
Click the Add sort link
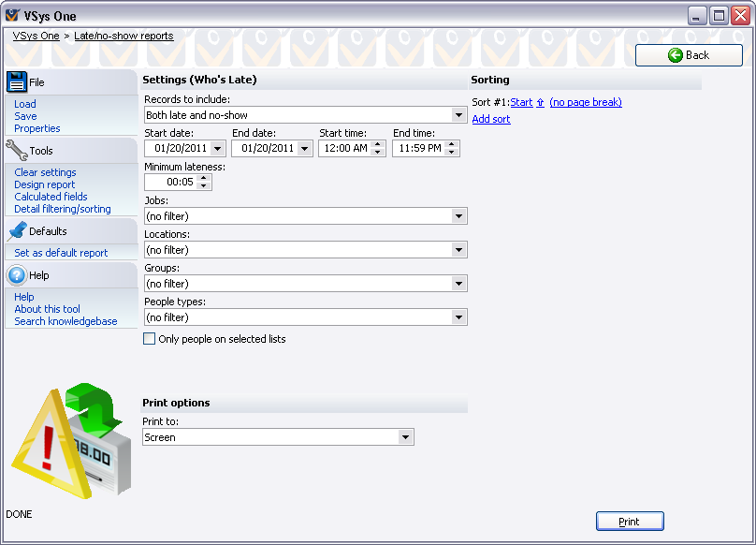click(491, 119)
